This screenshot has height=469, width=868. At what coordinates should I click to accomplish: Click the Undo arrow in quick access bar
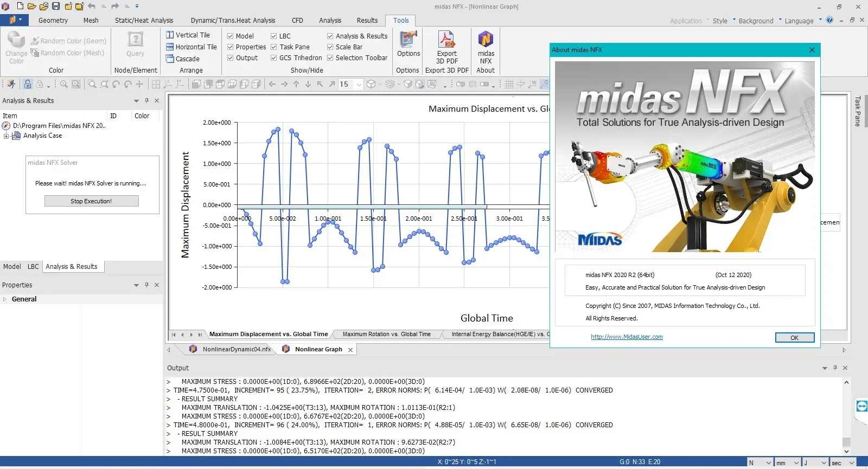(x=92, y=7)
